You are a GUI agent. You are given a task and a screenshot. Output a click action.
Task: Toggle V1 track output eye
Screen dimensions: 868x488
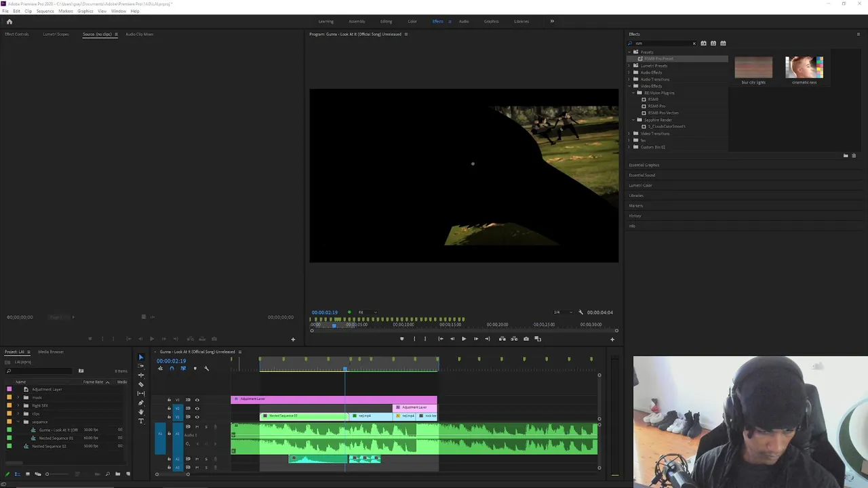coord(197,416)
